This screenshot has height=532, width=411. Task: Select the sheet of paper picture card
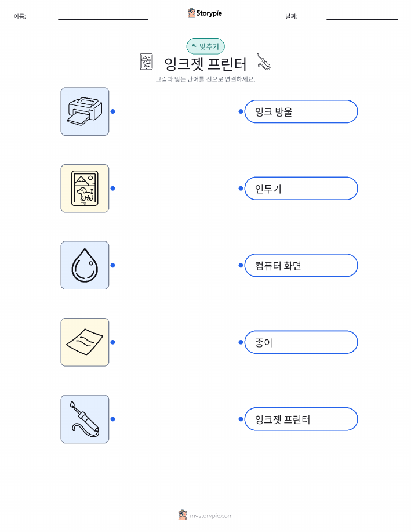[85, 342]
